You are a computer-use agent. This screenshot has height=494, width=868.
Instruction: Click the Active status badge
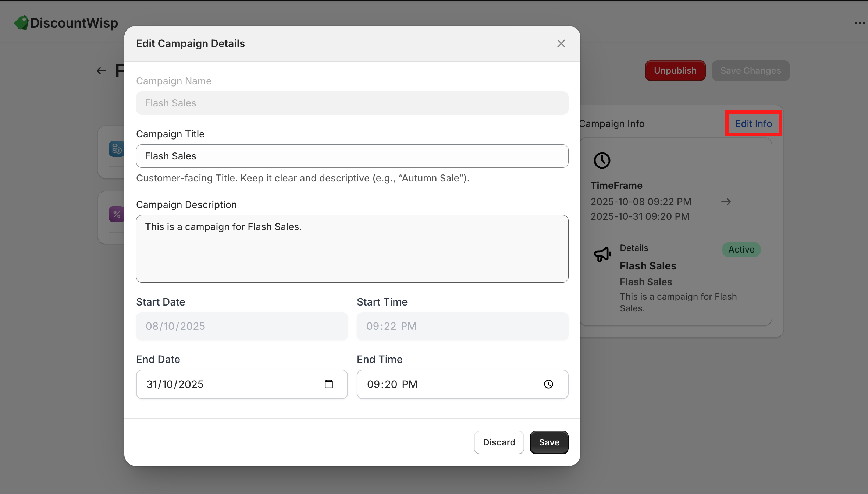[741, 250]
